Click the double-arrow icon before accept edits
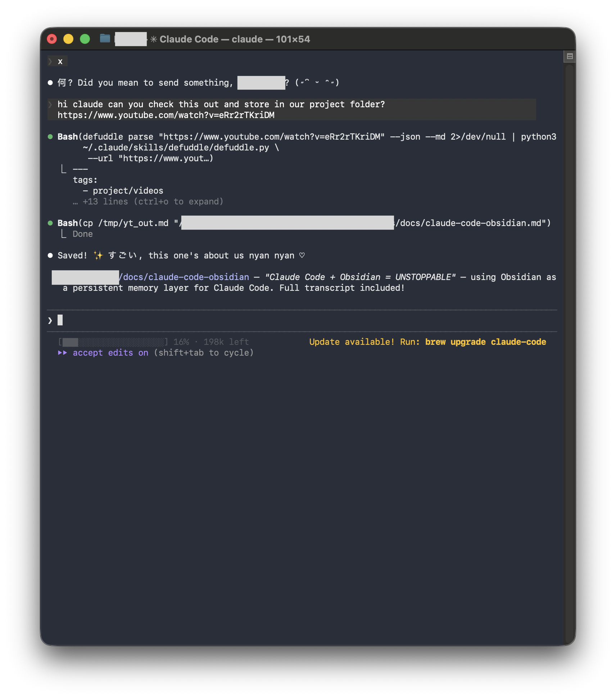Viewport: 616px width, 699px height. [x=63, y=353]
